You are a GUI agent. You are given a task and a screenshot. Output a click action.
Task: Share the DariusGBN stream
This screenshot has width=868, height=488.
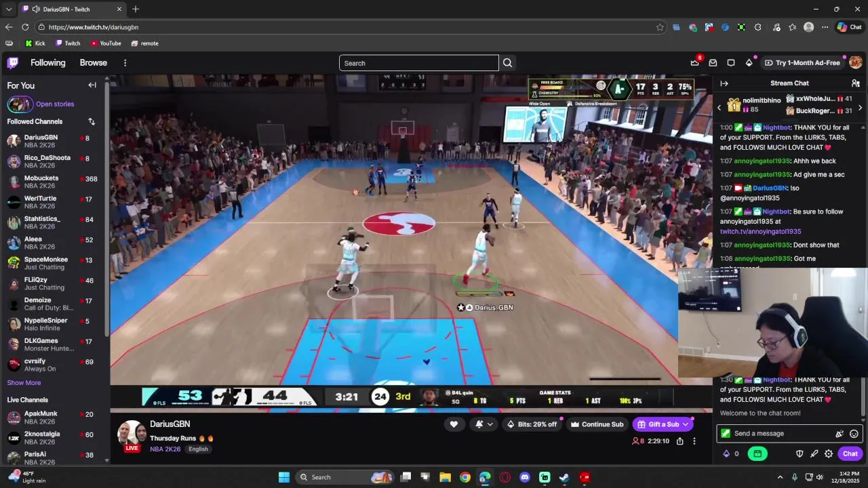[x=679, y=441]
